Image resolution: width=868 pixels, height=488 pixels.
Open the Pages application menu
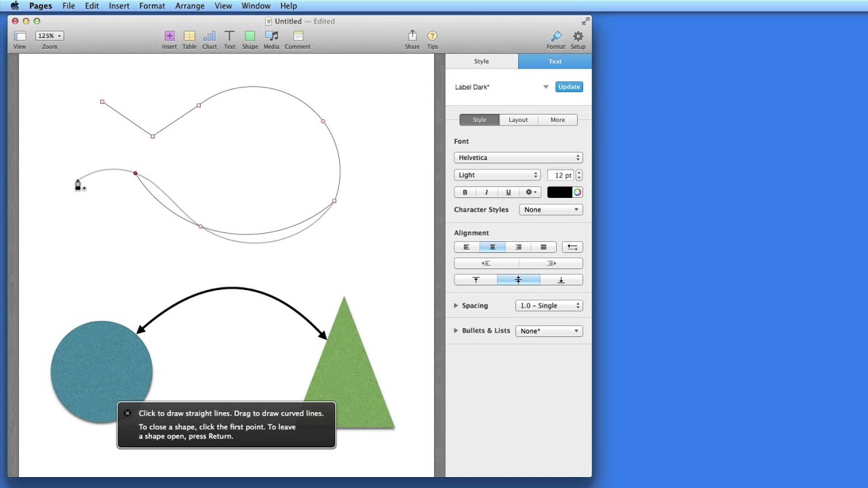(x=41, y=6)
